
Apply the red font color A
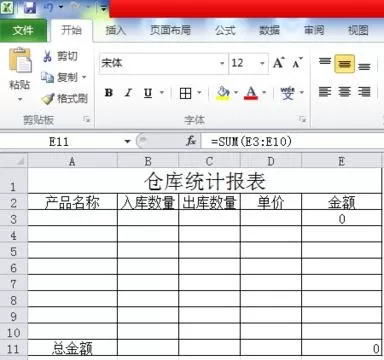251,93
